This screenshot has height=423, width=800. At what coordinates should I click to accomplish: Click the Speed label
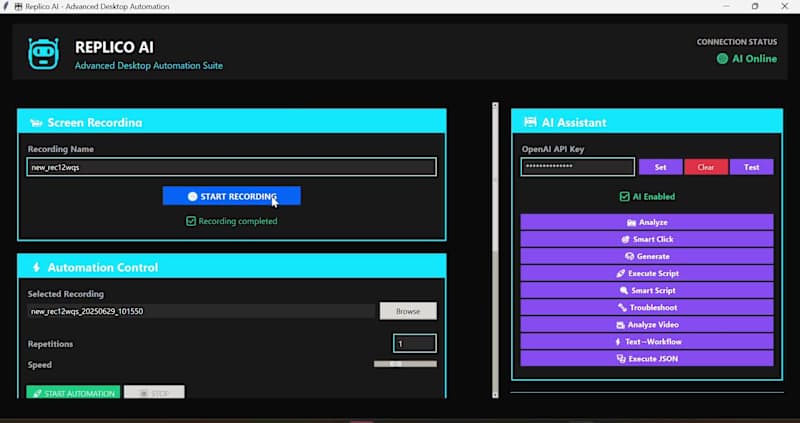point(39,365)
